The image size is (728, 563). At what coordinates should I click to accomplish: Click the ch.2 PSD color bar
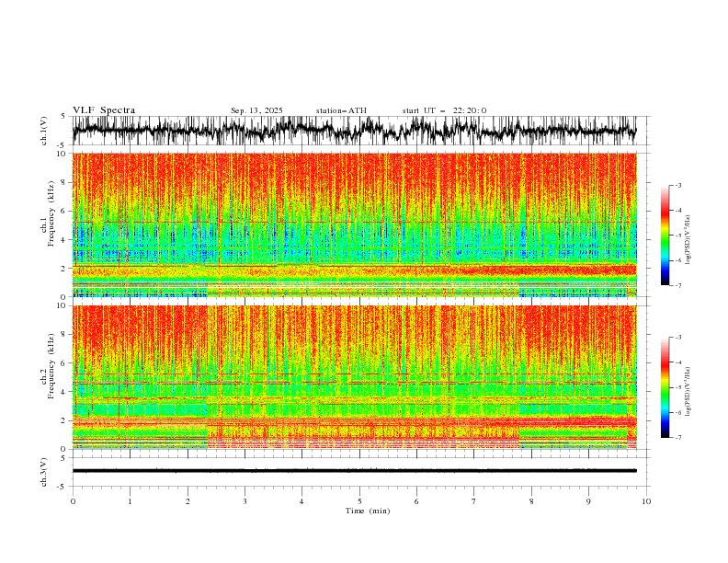pyautogui.click(x=665, y=387)
